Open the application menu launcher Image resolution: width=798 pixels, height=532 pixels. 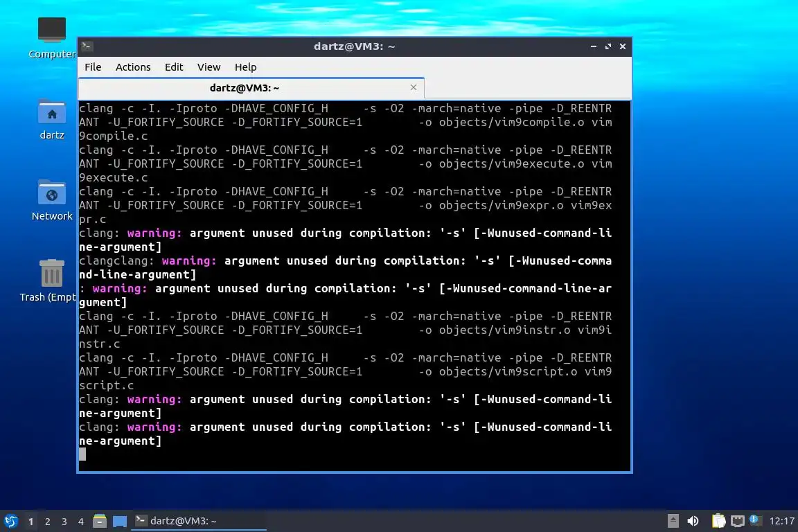(10, 522)
